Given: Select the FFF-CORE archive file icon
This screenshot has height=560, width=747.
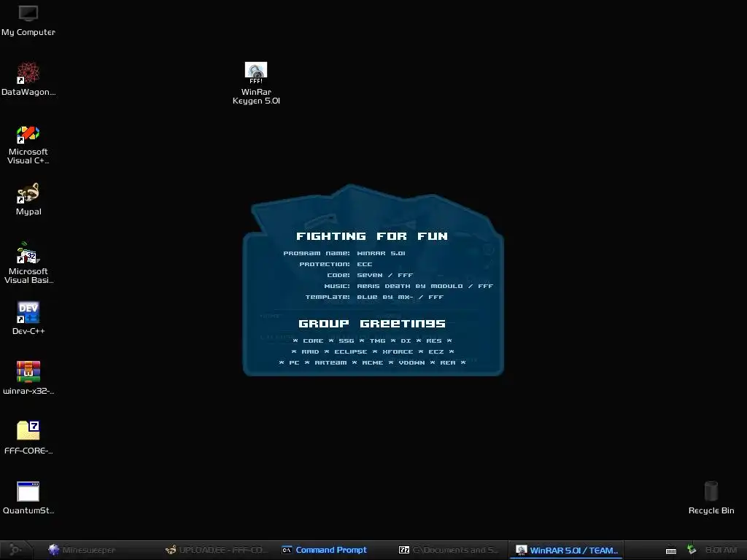Looking at the screenshot, I should tap(28, 437).
